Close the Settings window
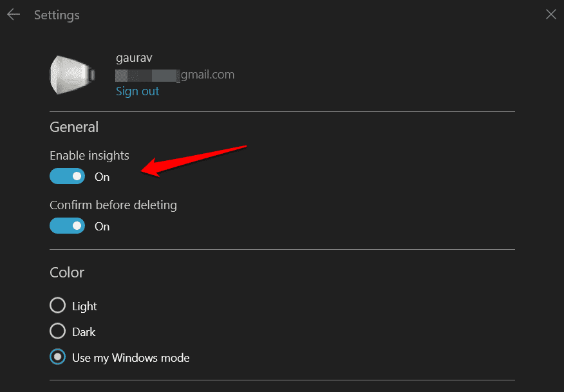 click(550, 14)
